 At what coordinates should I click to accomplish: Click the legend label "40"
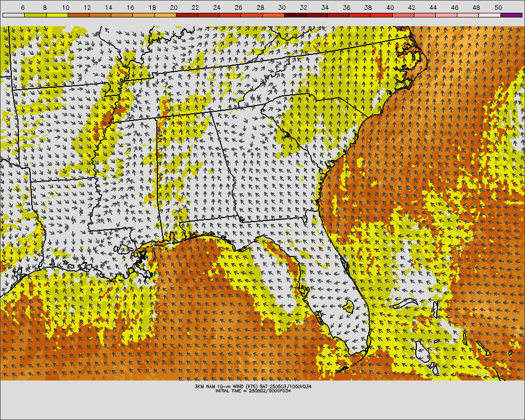[x=390, y=7]
